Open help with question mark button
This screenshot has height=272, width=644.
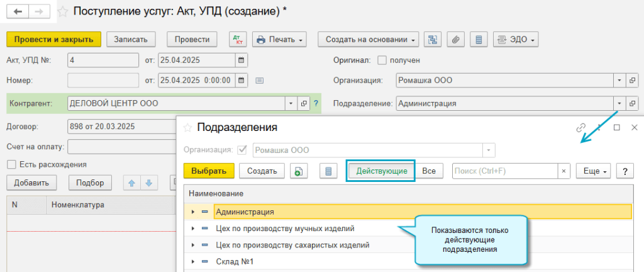[x=625, y=171]
